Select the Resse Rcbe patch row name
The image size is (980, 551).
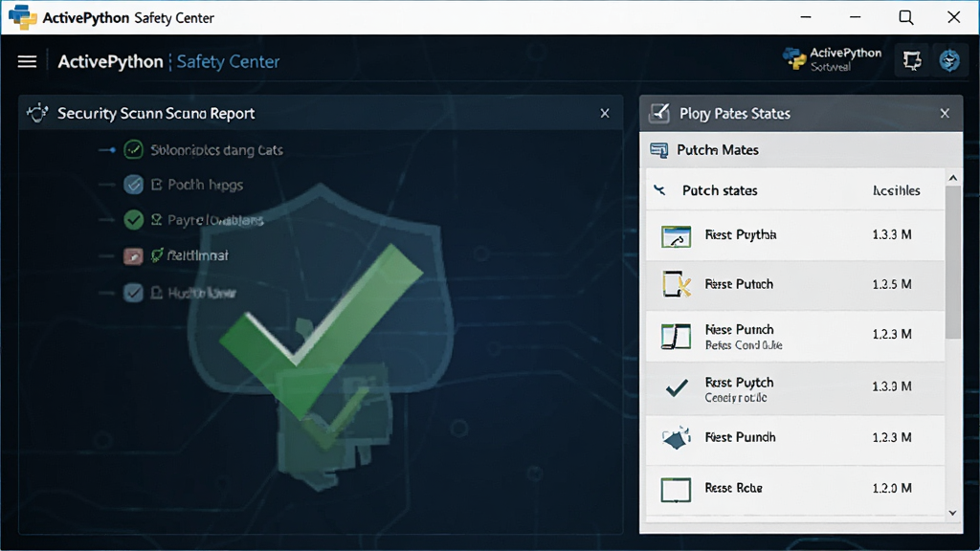(734, 488)
